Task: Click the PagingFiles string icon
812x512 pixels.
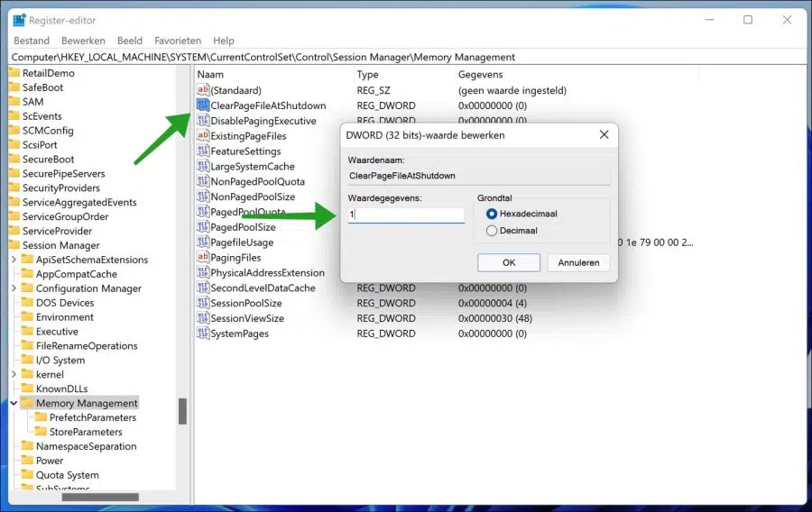Action: tap(203, 257)
